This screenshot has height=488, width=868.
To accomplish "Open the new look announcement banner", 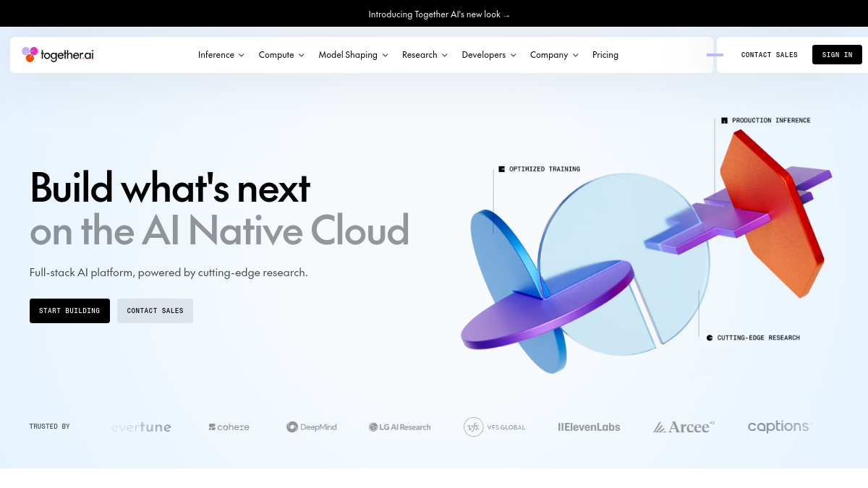I will click(x=439, y=14).
